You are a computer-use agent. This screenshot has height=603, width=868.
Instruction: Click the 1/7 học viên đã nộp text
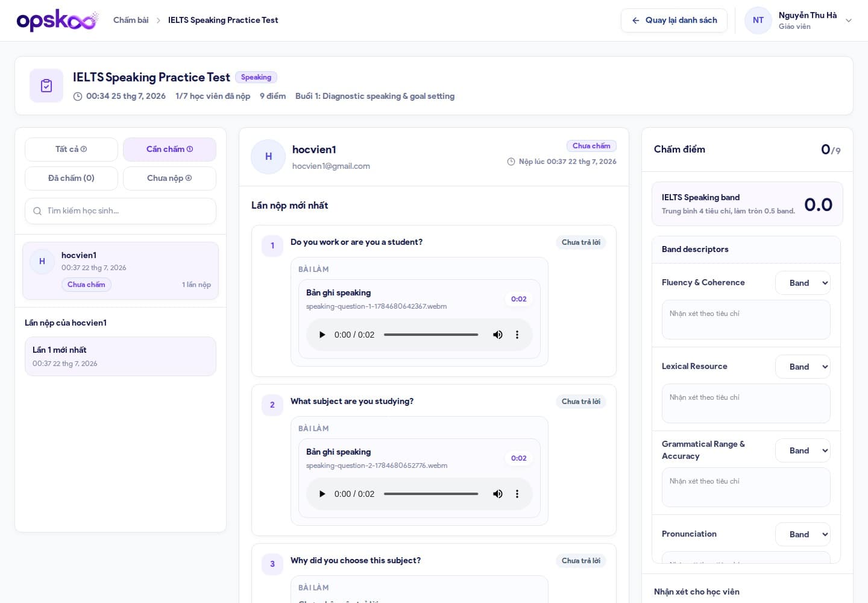(x=213, y=96)
